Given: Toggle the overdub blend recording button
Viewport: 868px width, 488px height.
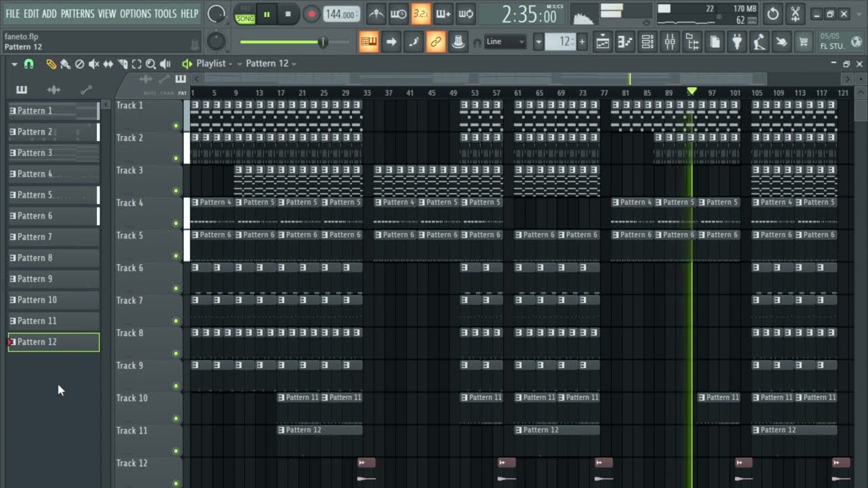Looking at the screenshot, I should tap(443, 14).
